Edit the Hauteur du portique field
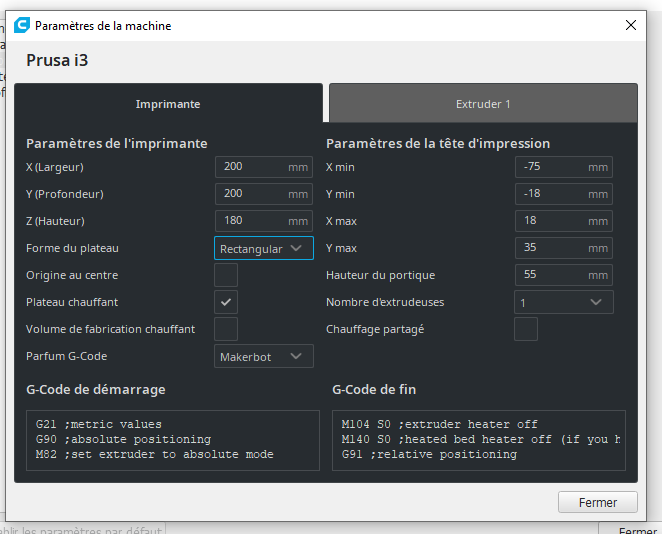Viewport: 662px width, 534px height. pos(564,275)
